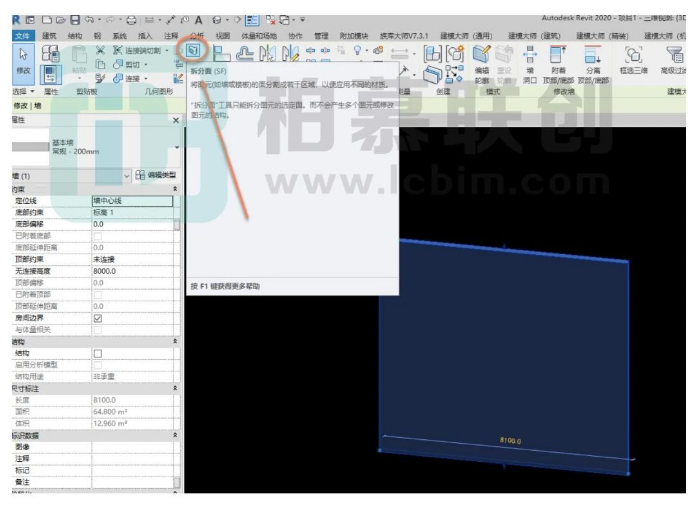This screenshot has width=688, height=507.
Task: Select Mirror - Pick Axis icon
Action: pos(267,54)
